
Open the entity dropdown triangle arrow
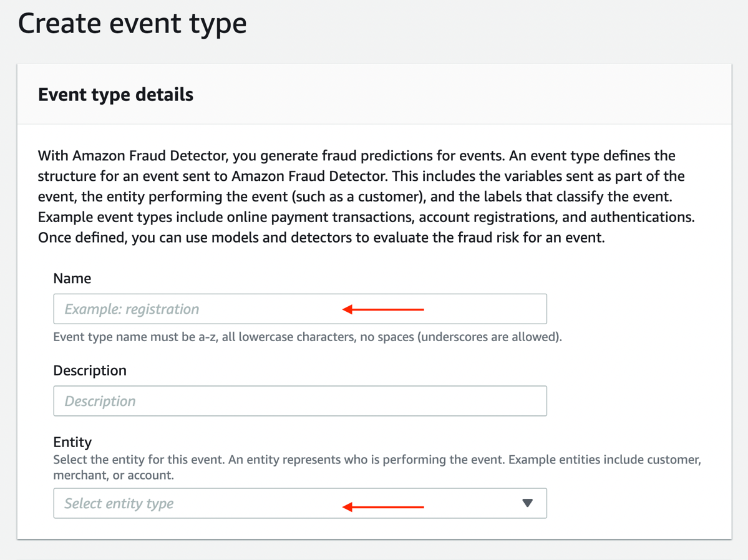coord(527,503)
